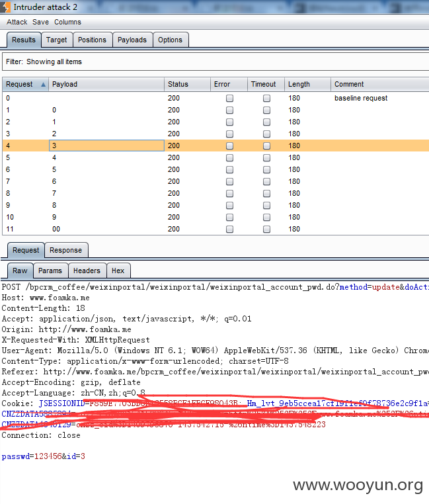Click Status 200 of request 8
This screenshot has width=429, height=504.
point(174,194)
